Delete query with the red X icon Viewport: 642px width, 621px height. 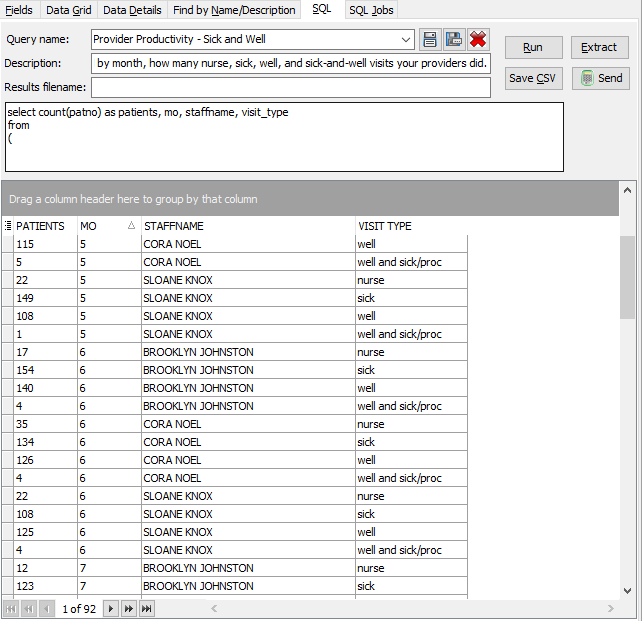point(478,40)
